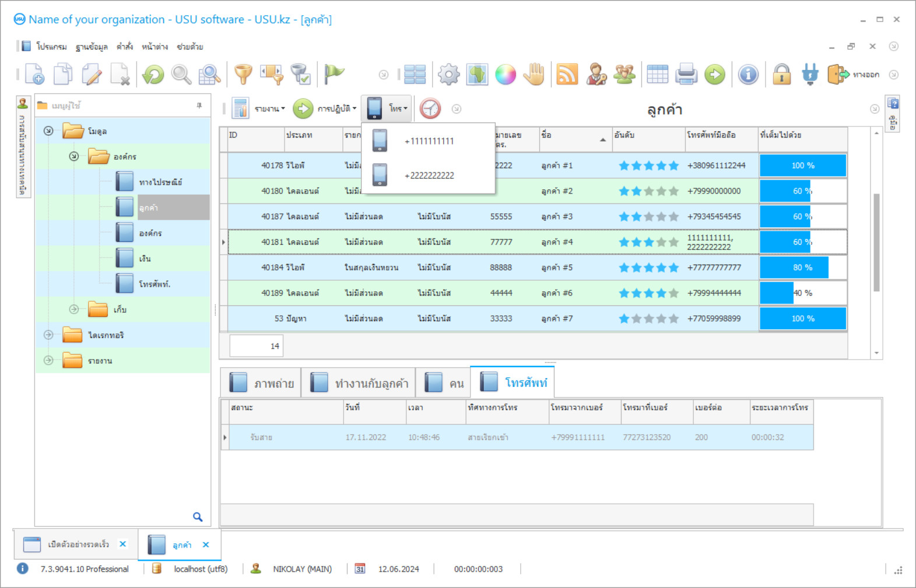The width and height of the screenshot is (916, 588).
Task: Click the padlock lock icon
Action: point(781,75)
